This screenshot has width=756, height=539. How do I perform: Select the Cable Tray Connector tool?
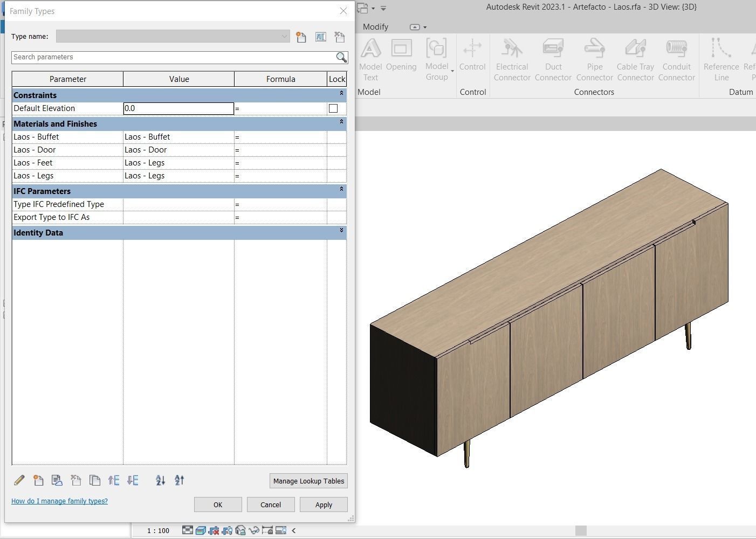point(636,60)
